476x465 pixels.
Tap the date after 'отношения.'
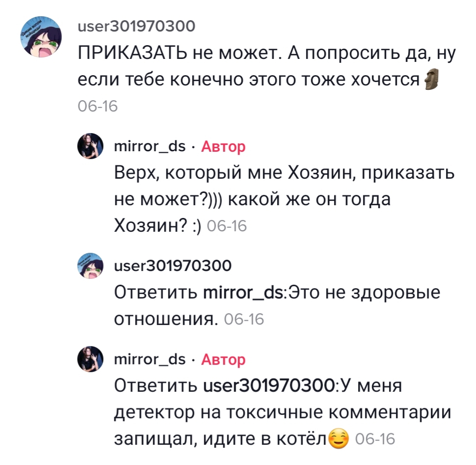tap(244, 320)
